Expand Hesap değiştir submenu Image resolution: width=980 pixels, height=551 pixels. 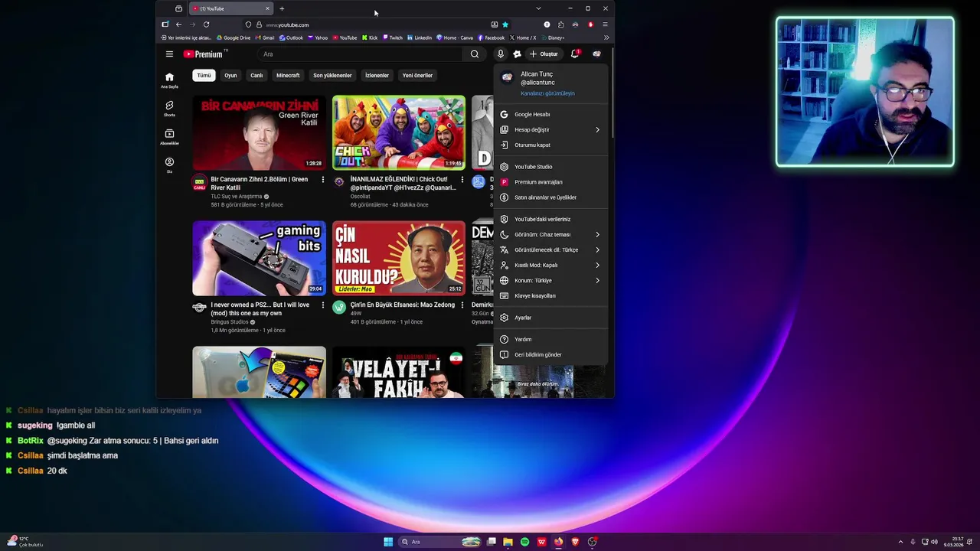point(550,130)
